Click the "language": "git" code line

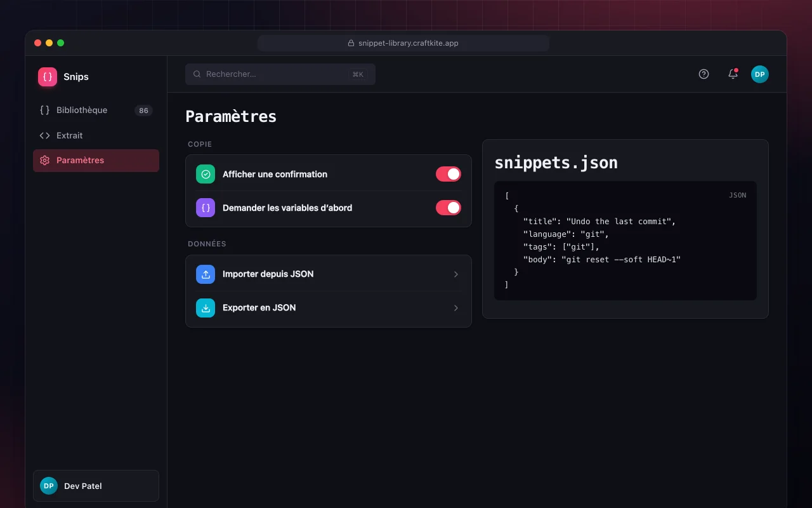point(566,234)
